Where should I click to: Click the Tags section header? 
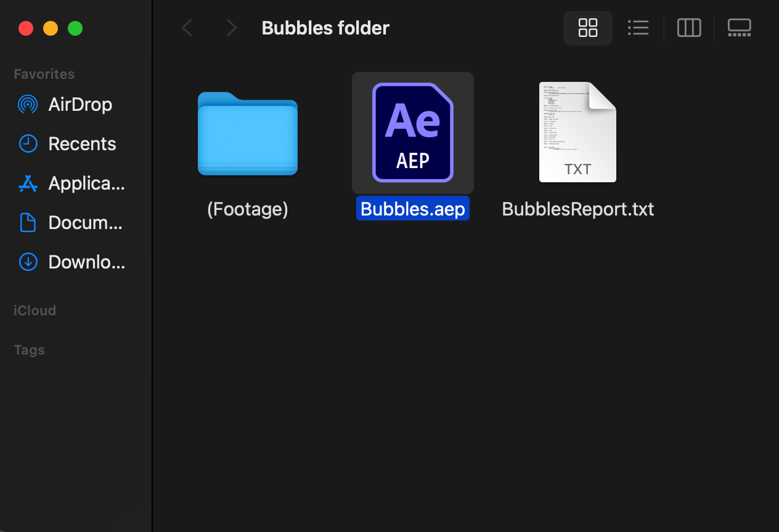[x=30, y=350]
